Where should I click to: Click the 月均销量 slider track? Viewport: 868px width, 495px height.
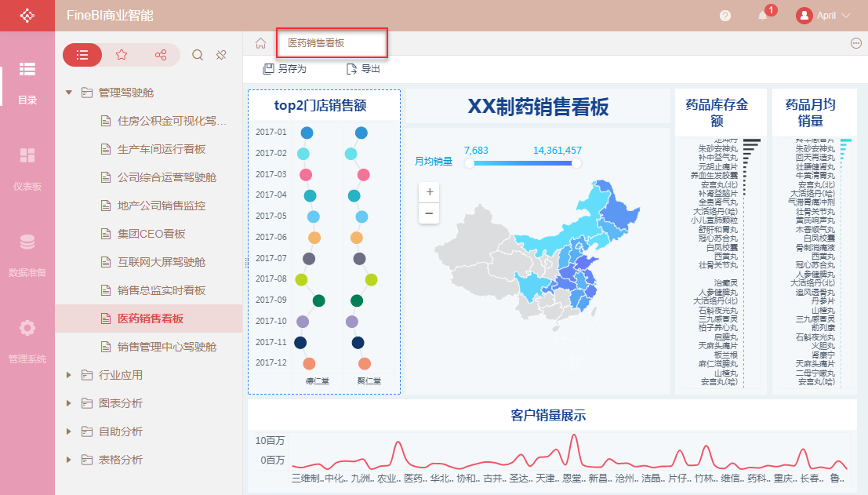(x=523, y=163)
